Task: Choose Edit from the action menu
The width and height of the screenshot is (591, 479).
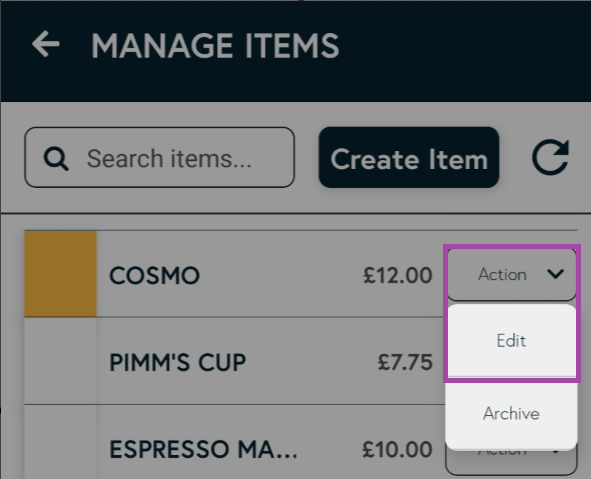Action: [511, 341]
